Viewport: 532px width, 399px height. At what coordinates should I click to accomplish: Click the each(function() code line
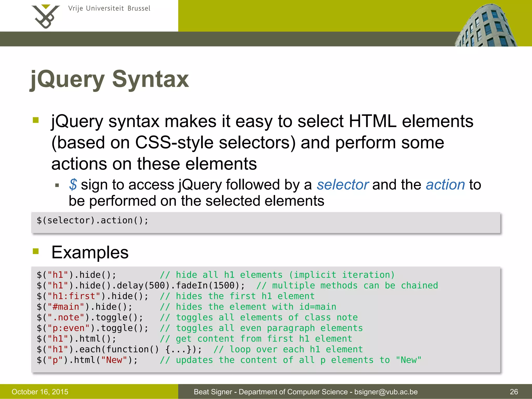coord(119,350)
